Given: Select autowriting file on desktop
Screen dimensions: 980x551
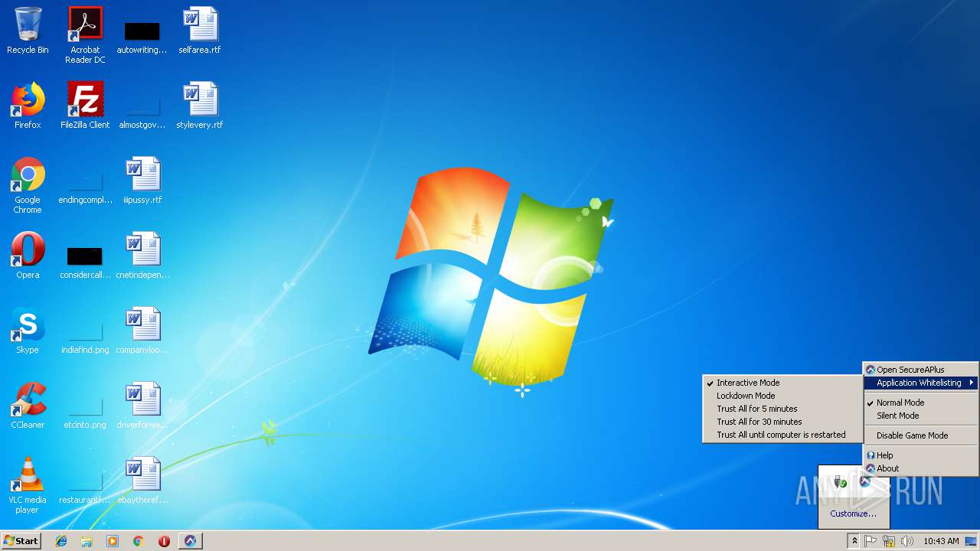Looking at the screenshot, I should (x=142, y=35).
